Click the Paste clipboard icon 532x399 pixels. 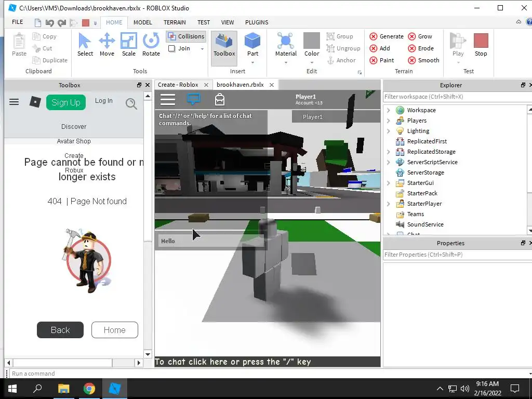tap(19, 45)
